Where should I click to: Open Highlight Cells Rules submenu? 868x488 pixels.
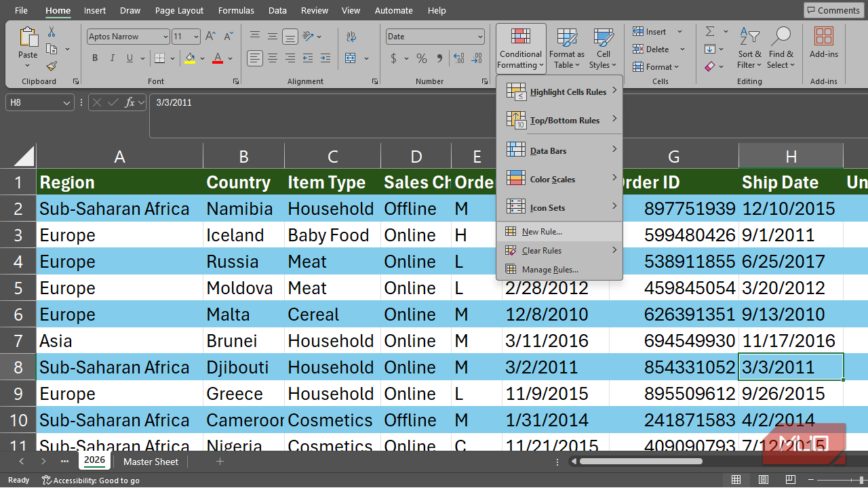pos(559,91)
